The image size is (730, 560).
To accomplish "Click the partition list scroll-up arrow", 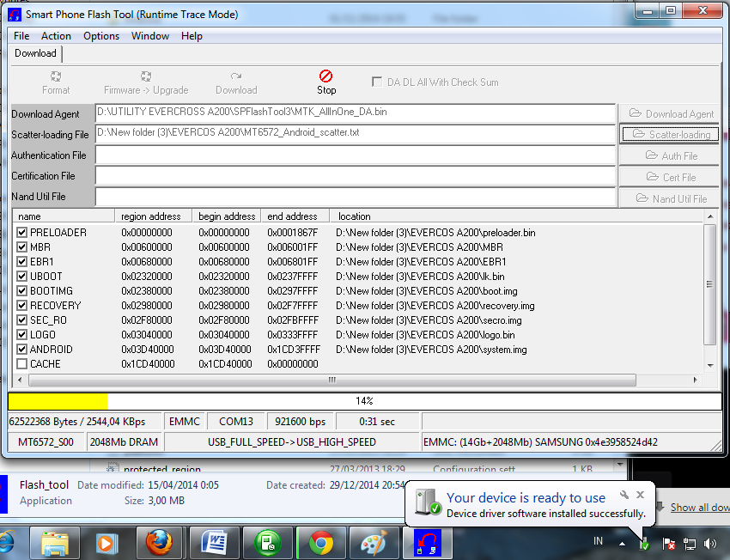I will click(710, 216).
